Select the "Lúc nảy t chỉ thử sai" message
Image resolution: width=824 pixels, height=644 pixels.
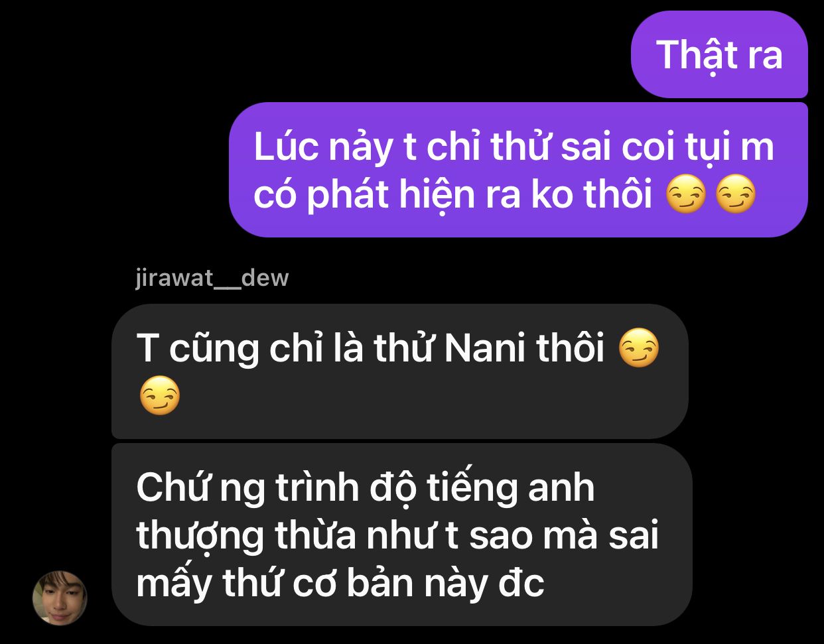point(518,170)
